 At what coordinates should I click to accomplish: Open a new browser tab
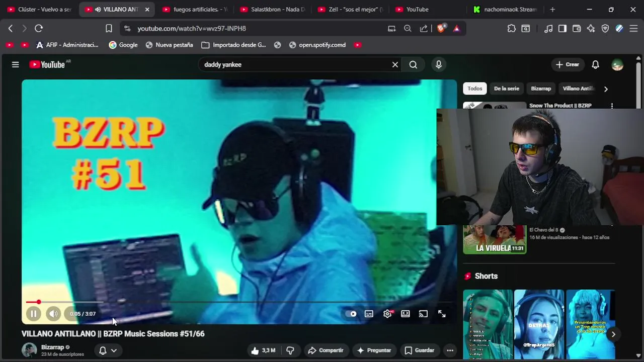click(x=552, y=9)
